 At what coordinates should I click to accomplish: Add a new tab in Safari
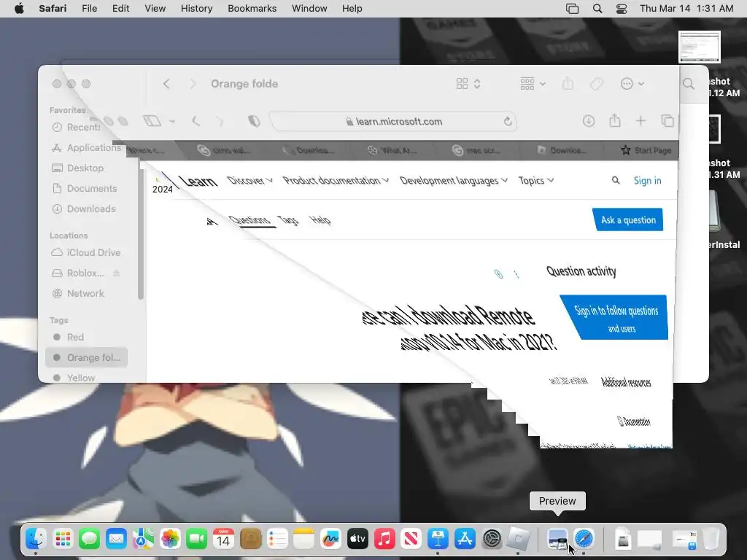[640, 121]
